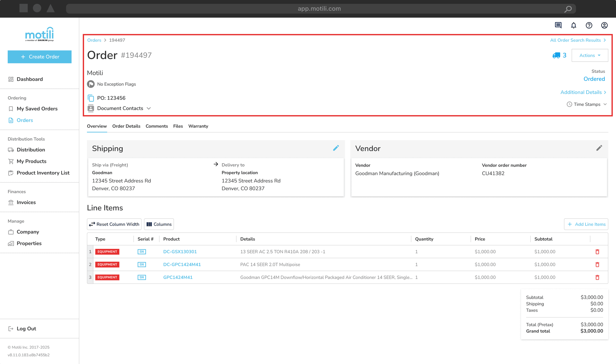
Task: Expand Document Contacts
Action: 120,108
